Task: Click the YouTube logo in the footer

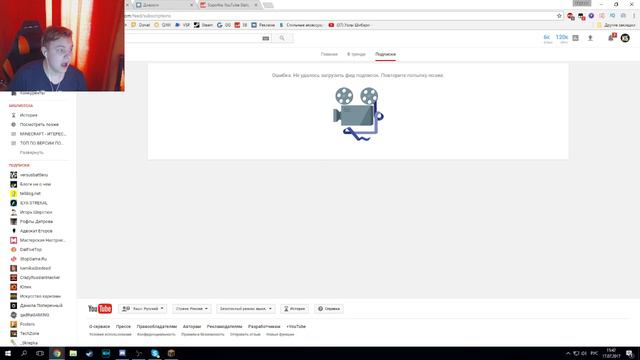Action: pyautogui.click(x=100, y=309)
